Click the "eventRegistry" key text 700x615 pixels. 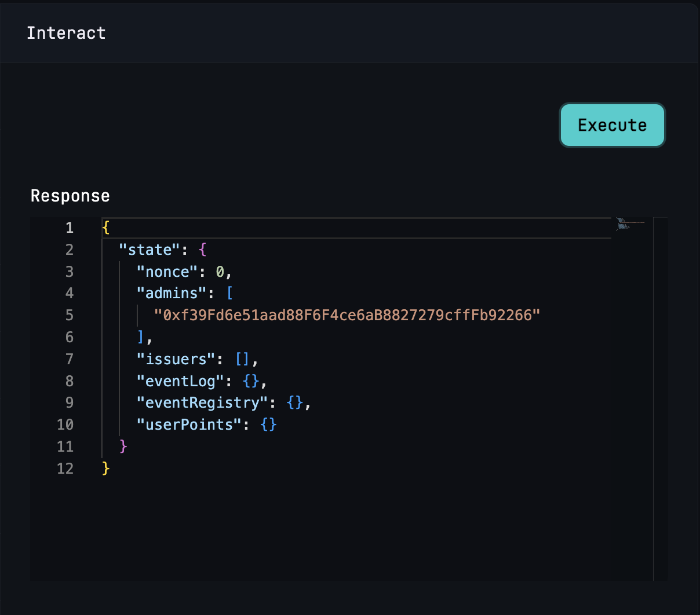[202, 402]
